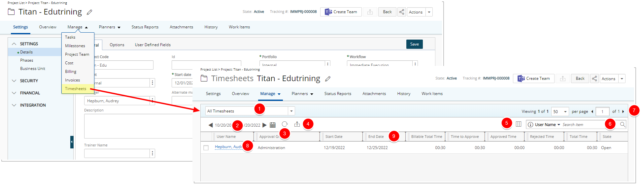
Task: Select Cost from the Manage menu
Action: click(78, 63)
